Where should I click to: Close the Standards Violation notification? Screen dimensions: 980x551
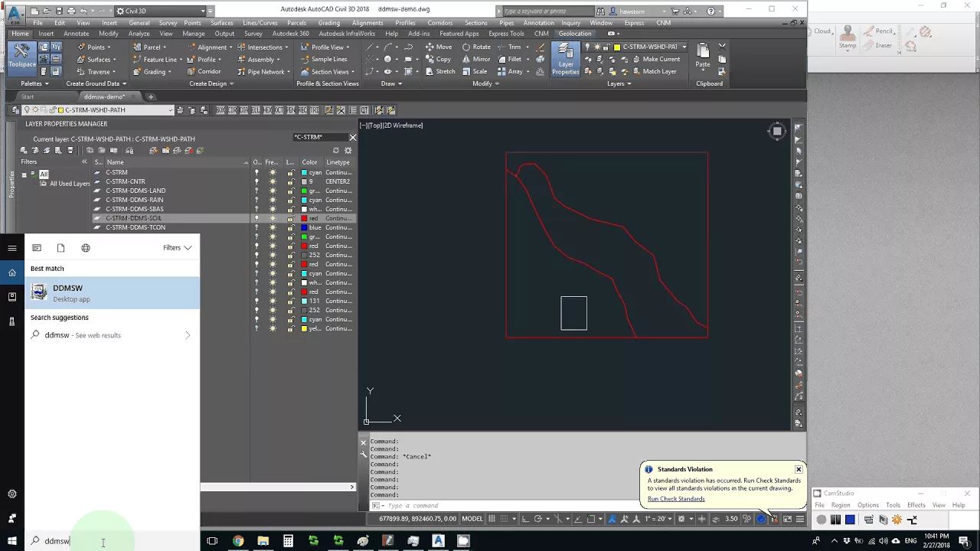(x=799, y=469)
